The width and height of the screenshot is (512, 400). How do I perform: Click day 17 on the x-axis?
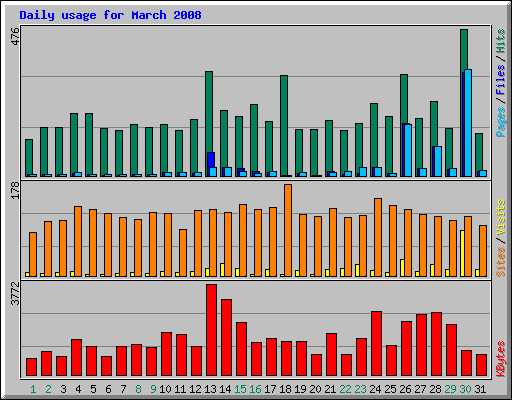point(270,389)
